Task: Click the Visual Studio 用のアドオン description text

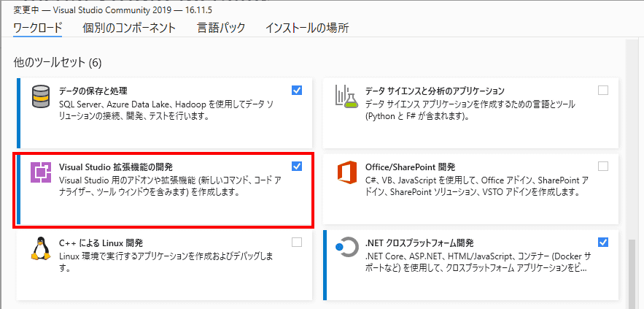Action: [x=170, y=186]
